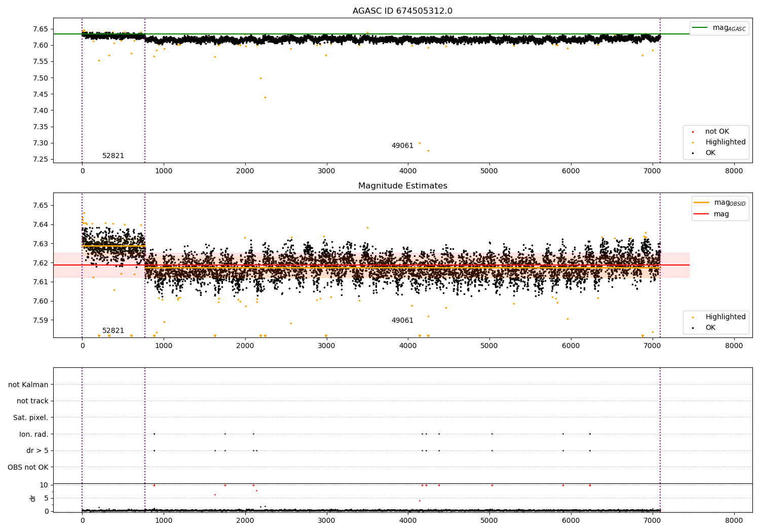Click the "7.25" tick on the top plot
This screenshot has height=532, width=760.
click(x=40, y=160)
